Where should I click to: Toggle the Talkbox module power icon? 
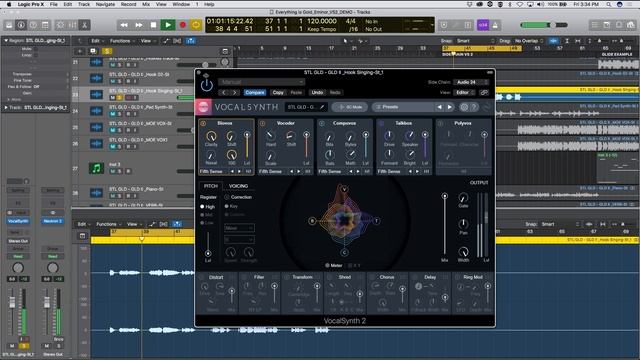(x=381, y=123)
